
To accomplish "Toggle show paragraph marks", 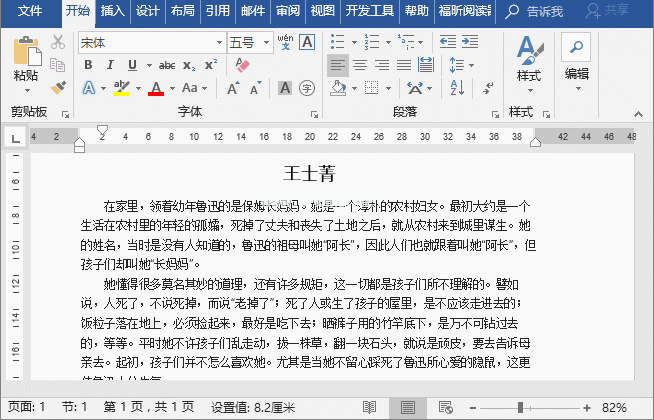I will point(488,88).
